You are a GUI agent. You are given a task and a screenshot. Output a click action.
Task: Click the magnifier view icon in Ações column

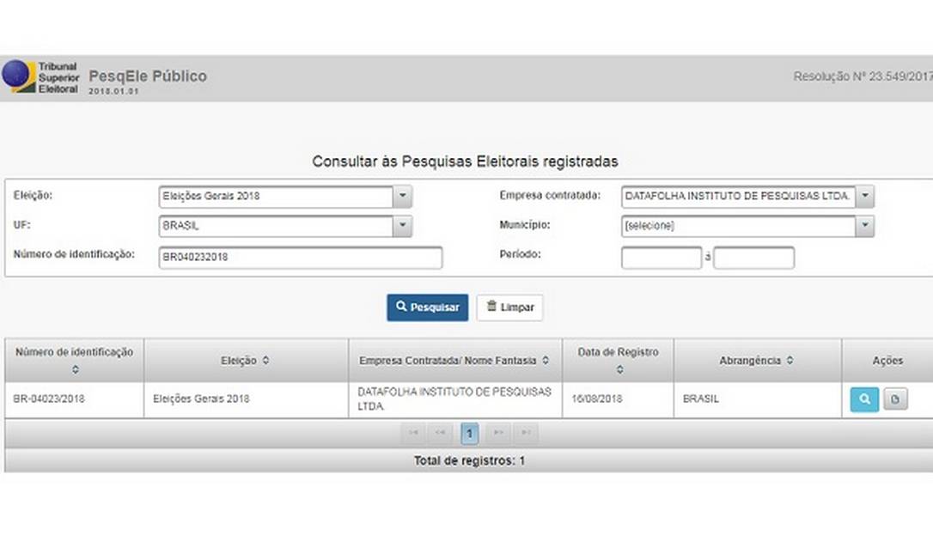tap(864, 399)
